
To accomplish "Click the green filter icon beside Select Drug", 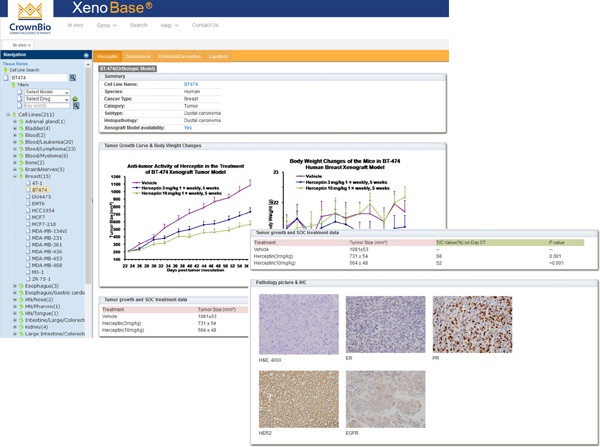I will pyautogui.click(x=75, y=99).
